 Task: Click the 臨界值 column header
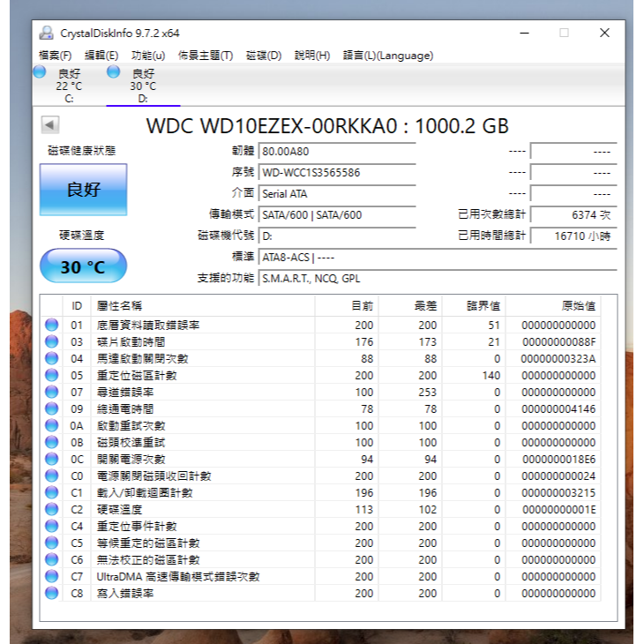tap(474, 306)
